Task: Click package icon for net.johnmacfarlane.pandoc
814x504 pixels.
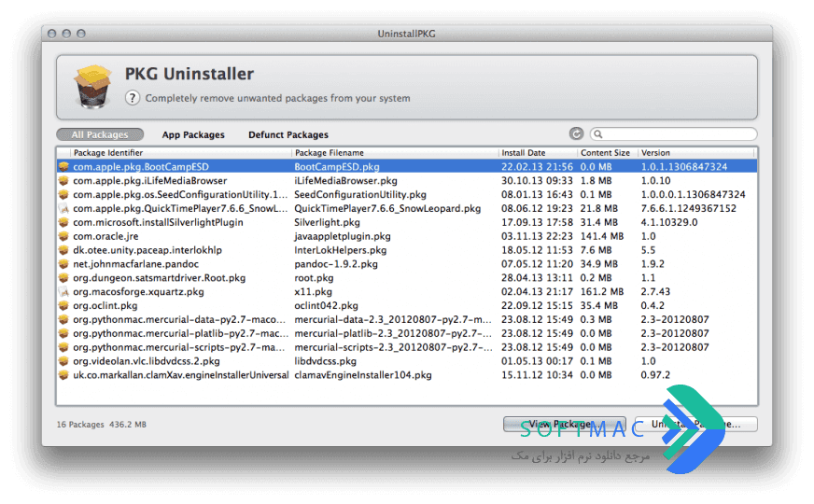Action: 63,264
